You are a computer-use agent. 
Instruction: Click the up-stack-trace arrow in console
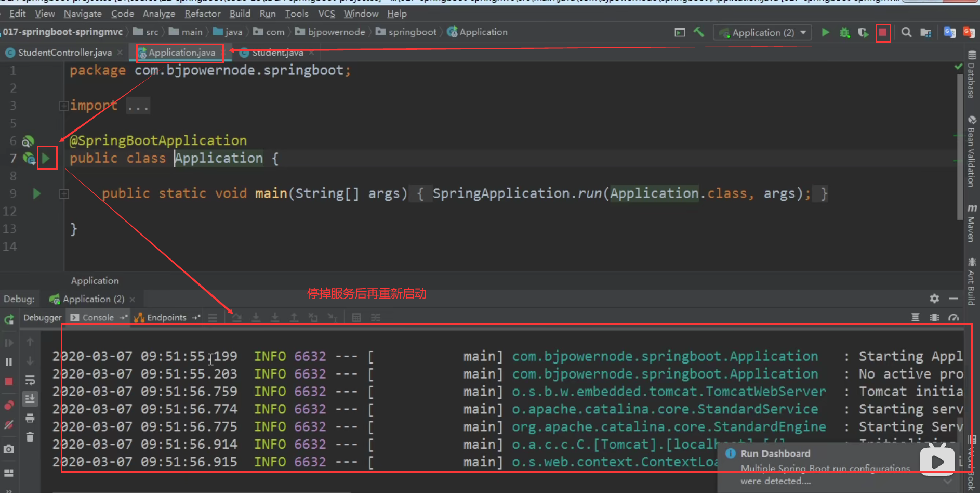pyautogui.click(x=30, y=342)
